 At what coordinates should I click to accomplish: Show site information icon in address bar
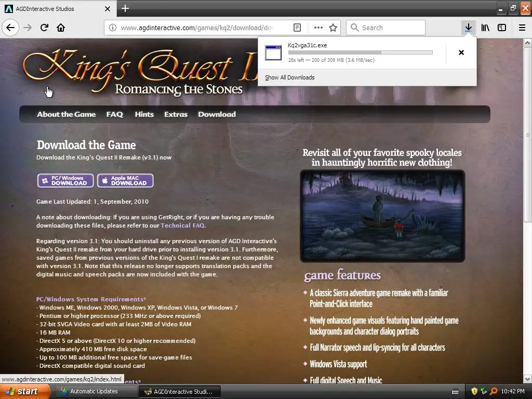point(113,28)
